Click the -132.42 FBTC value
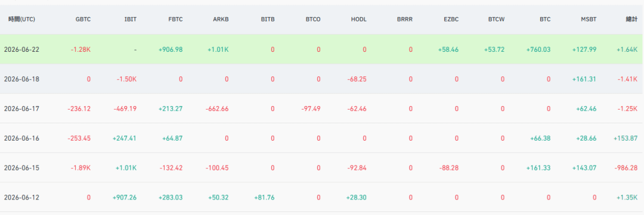Viewport: 644px width, 215px height. point(171,168)
